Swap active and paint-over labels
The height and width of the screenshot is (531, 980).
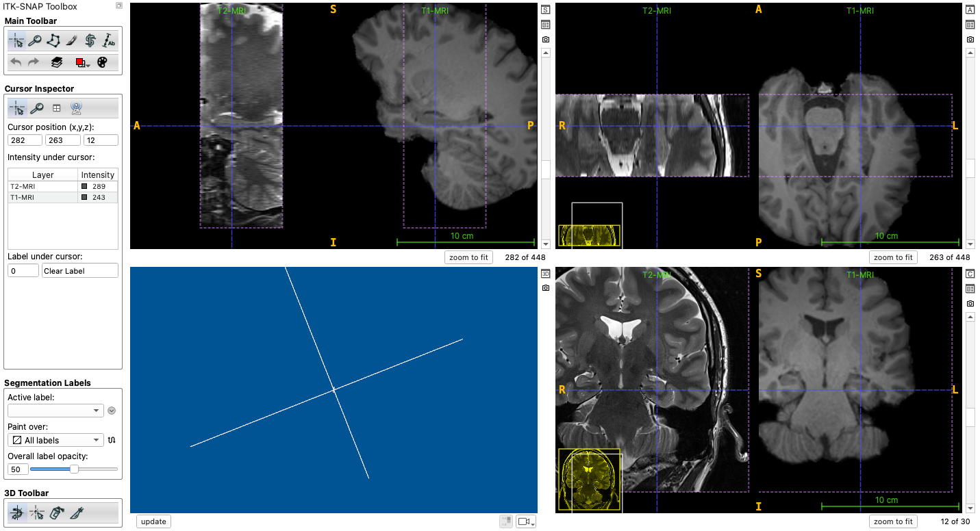click(x=112, y=440)
